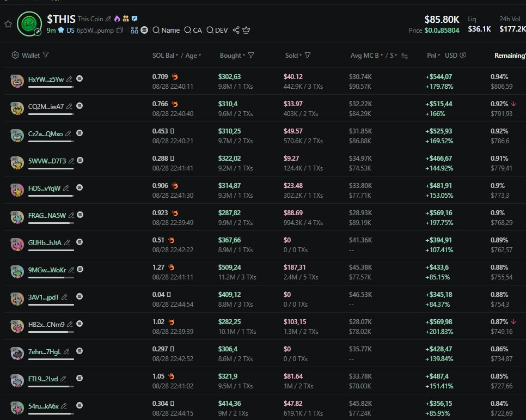This screenshot has height=420, width=526.
Task: Click the shrimp icon in HB2x...CNm9 row
Action: [171, 322]
